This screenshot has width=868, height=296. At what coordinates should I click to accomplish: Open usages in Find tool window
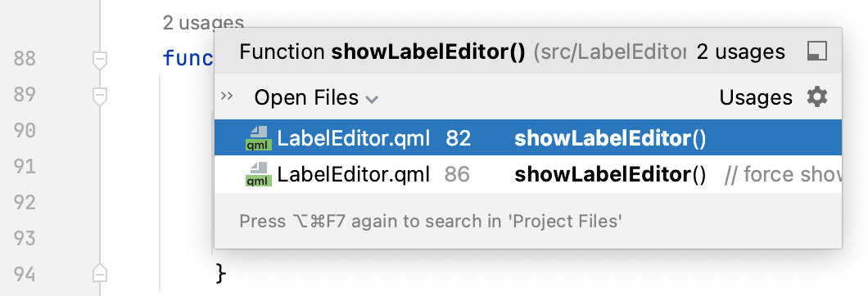click(x=817, y=52)
